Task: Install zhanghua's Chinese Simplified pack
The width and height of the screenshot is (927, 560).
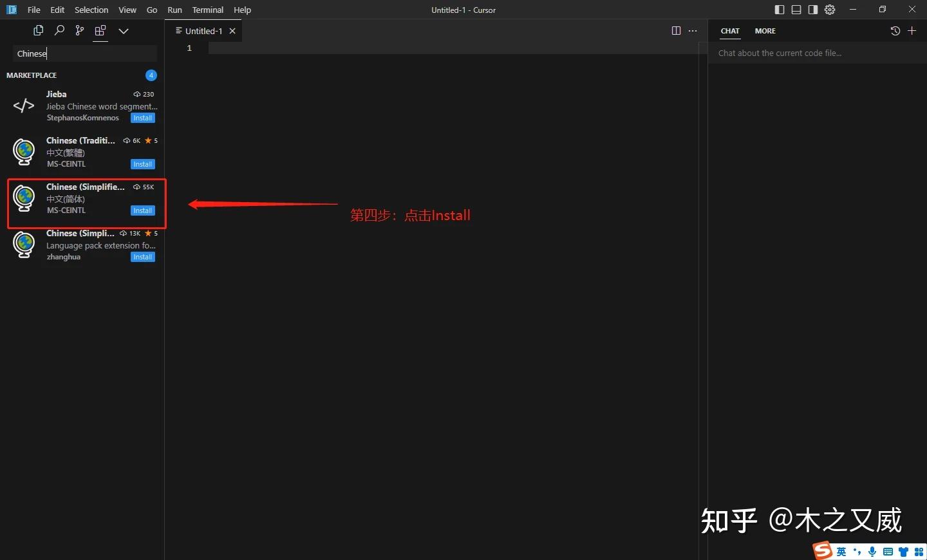Action: [x=143, y=257]
